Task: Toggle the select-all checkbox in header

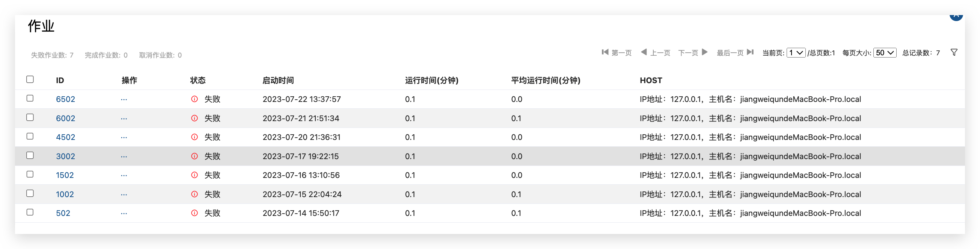Action: click(x=30, y=79)
